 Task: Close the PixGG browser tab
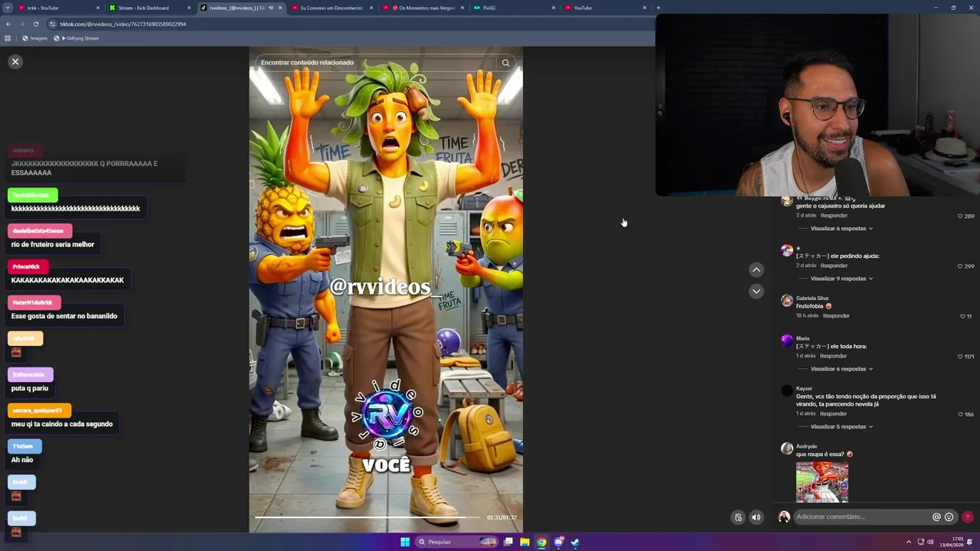click(554, 8)
